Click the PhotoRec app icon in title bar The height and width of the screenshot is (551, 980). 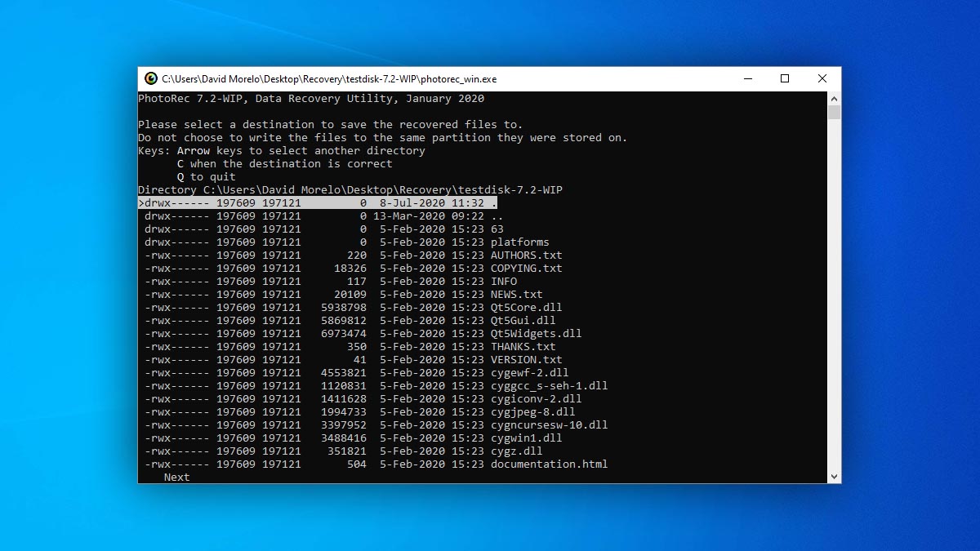click(x=151, y=79)
